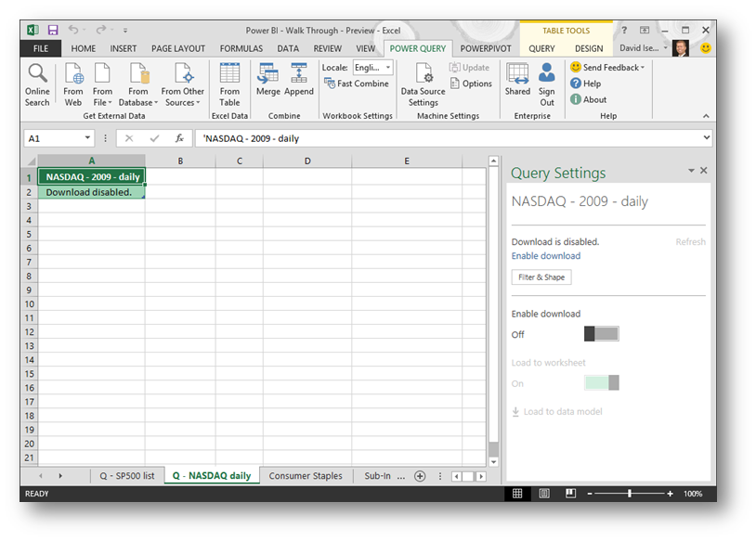This screenshot has height=541, width=756.
Task: Expand the Locale dropdown
Action: (x=387, y=68)
